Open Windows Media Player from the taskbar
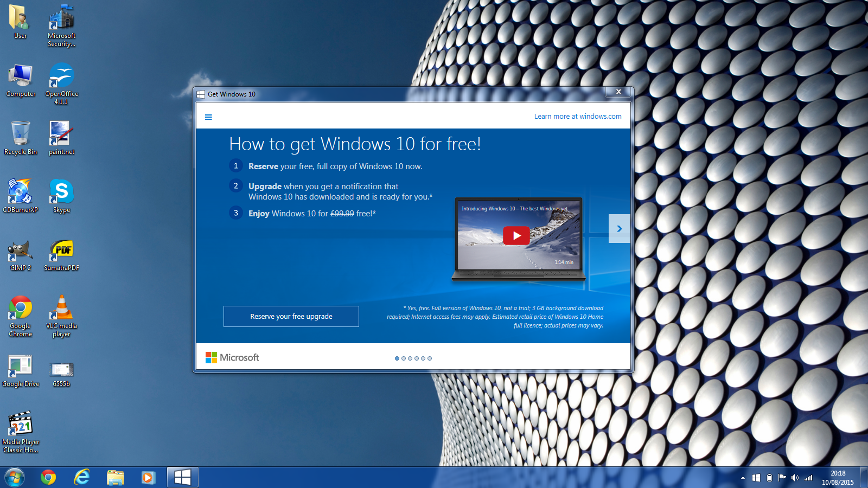Viewport: 868px width, 488px height. point(149,478)
